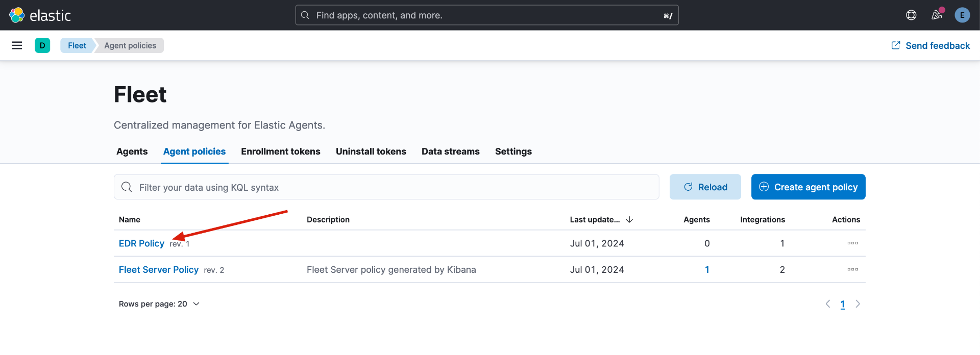Go to the previous page arrow
This screenshot has height=355, width=980.
pos(828,304)
